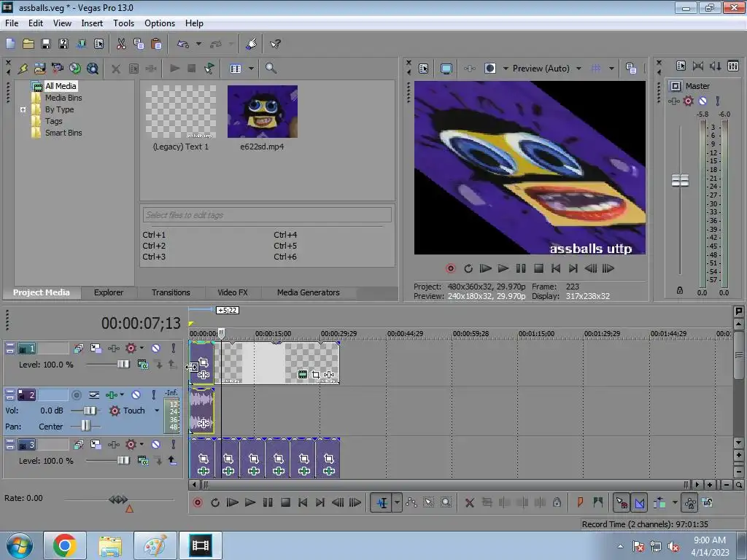The height and width of the screenshot is (560, 747).
Task: Open the Overlays grid dropdown arrow
Action: coord(611,69)
